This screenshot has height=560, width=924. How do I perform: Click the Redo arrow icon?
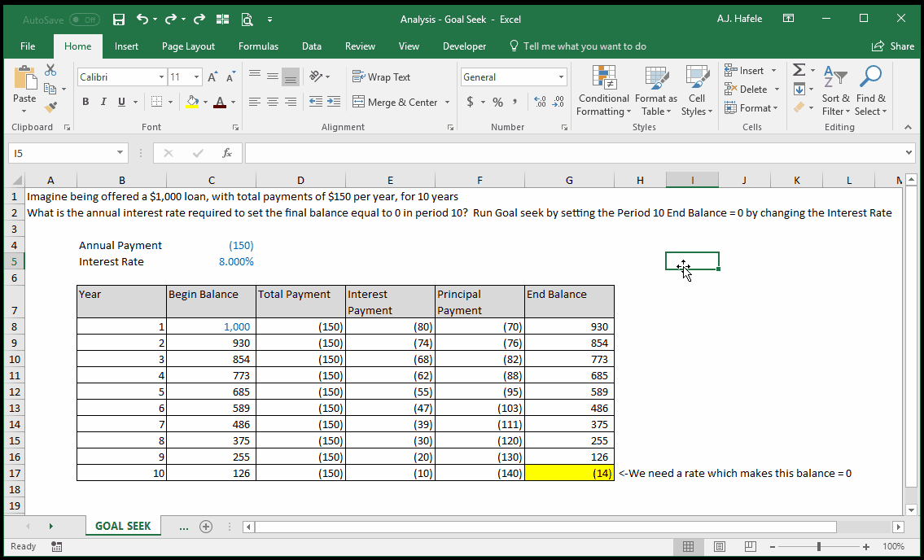point(199,20)
